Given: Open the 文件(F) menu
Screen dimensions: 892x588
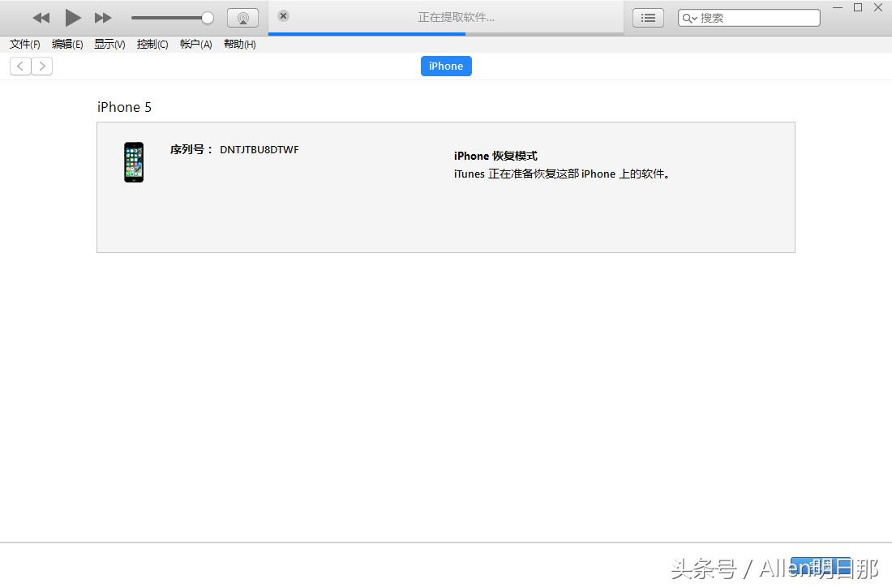Looking at the screenshot, I should [24, 44].
